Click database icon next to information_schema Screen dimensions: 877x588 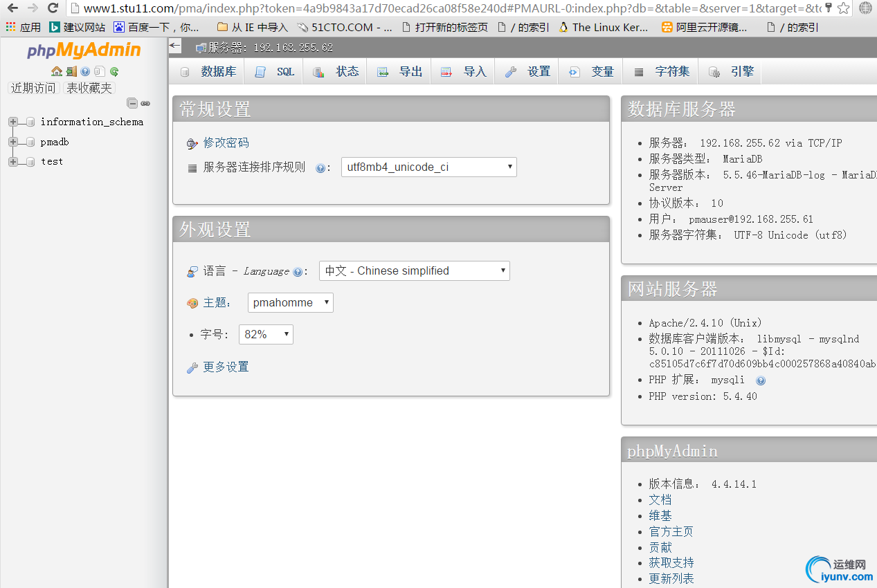click(30, 122)
